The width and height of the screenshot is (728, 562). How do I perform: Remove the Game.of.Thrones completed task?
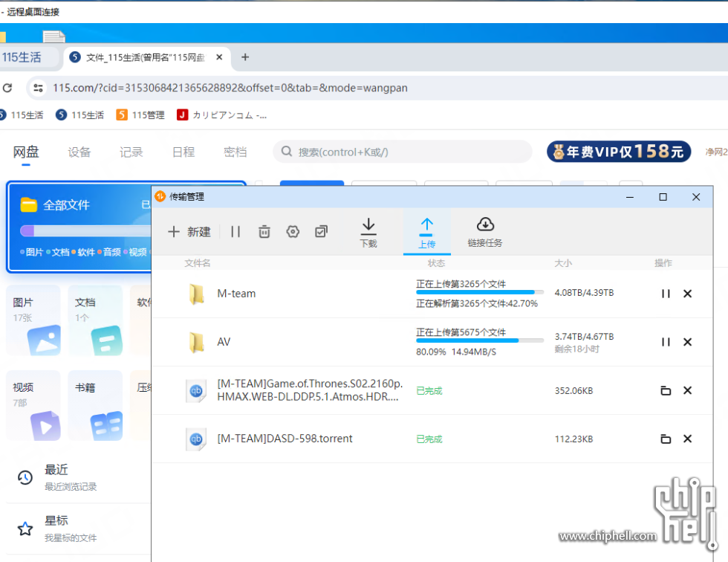688,390
